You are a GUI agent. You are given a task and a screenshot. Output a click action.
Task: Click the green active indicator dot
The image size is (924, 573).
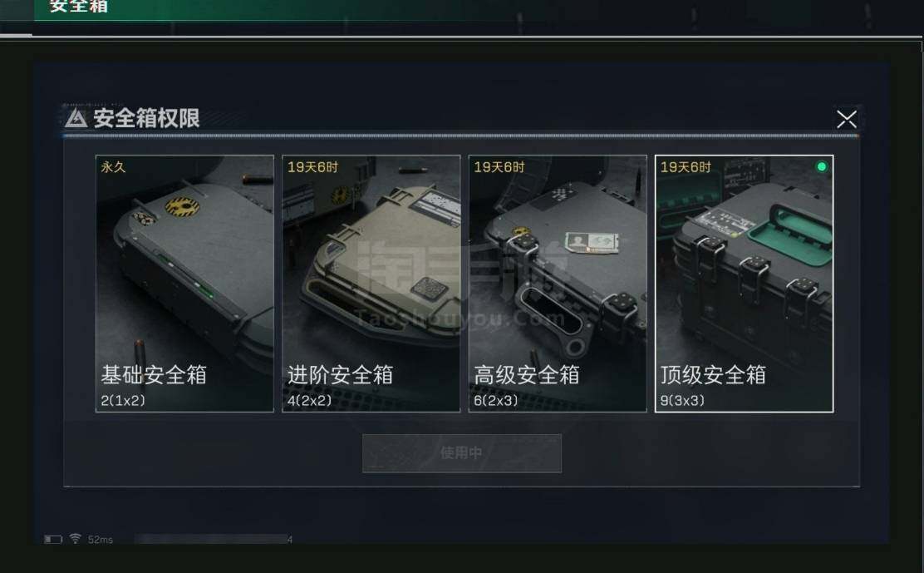point(822,167)
